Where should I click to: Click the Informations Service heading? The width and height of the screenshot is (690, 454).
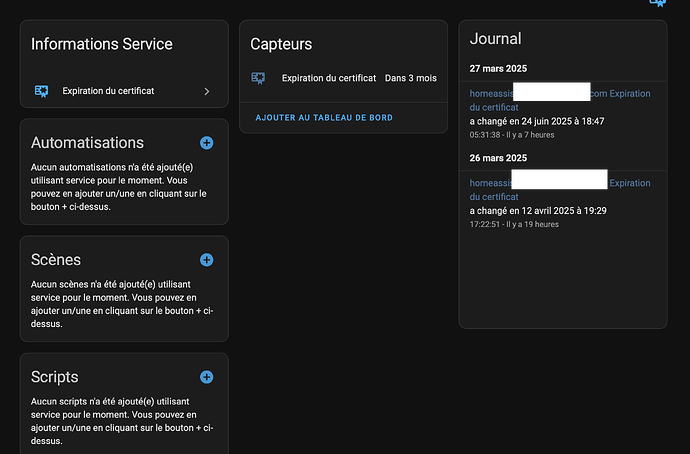(x=102, y=44)
